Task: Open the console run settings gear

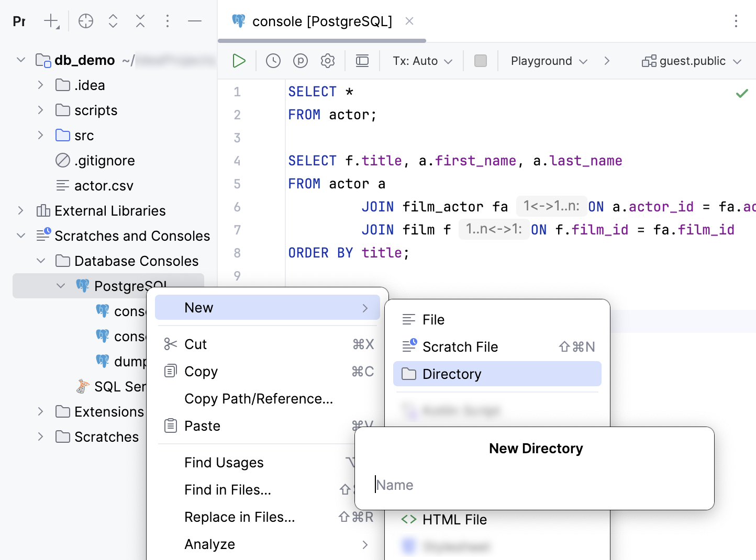Action: click(327, 61)
